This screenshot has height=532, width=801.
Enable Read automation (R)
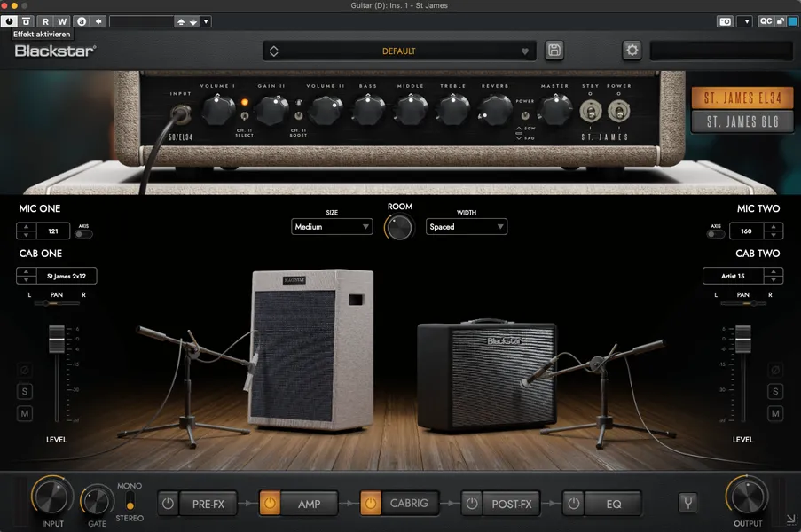pos(45,21)
